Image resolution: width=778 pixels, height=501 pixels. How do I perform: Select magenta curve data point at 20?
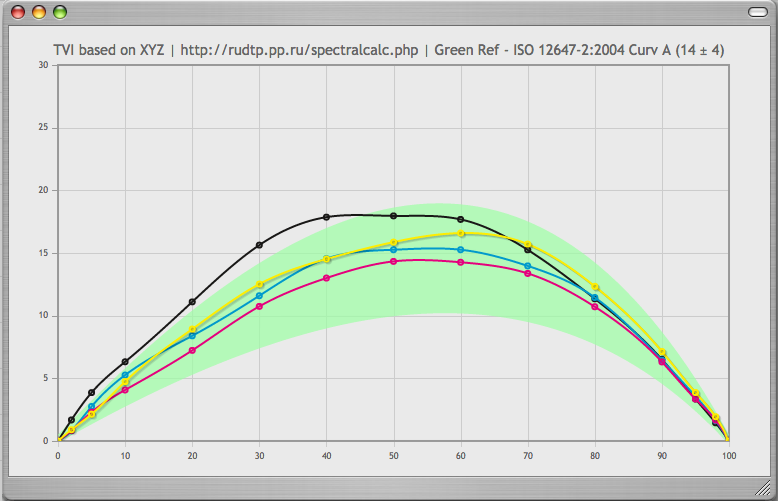coord(192,350)
